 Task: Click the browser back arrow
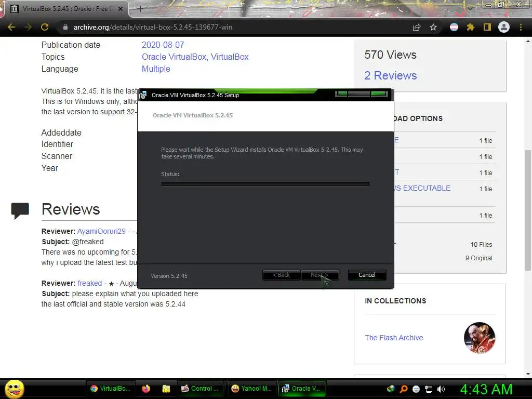(x=11, y=27)
